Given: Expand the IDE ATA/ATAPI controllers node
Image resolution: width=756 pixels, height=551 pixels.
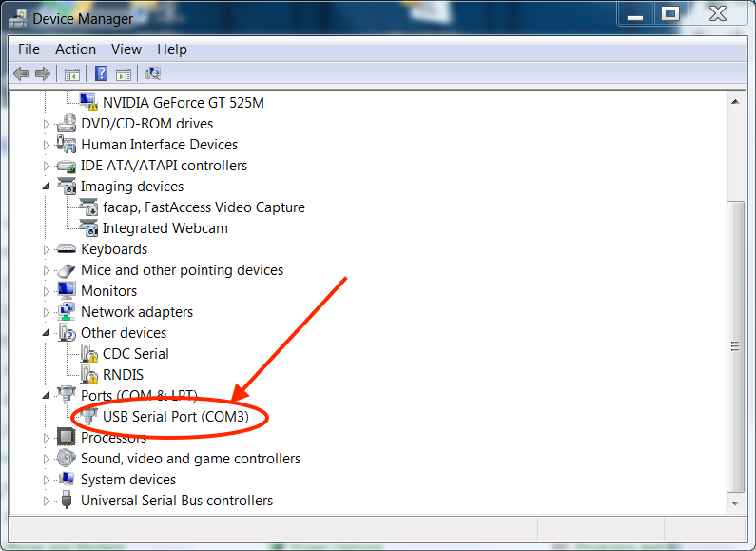Looking at the screenshot, I should pyautogui.click(x=47, y=166).
